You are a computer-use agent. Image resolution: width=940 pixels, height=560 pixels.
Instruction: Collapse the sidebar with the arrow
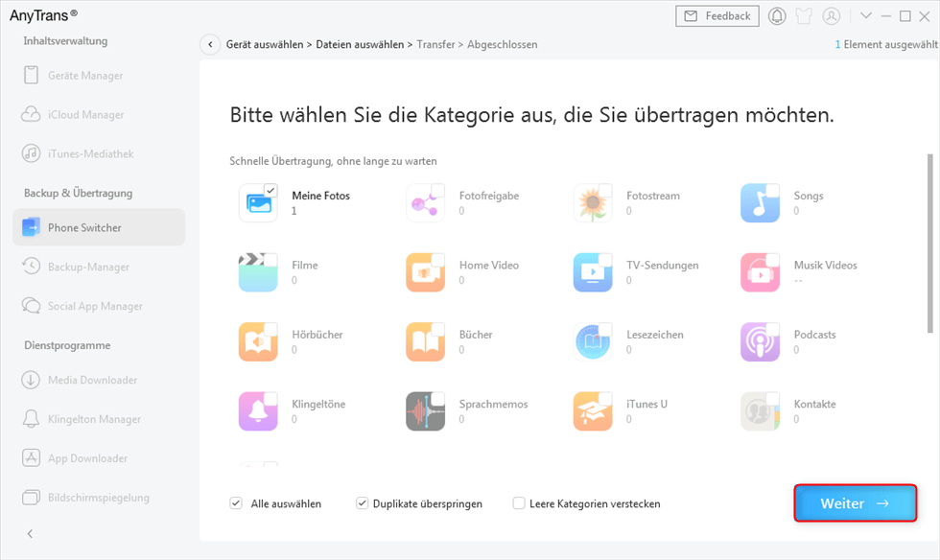[30, 533]
